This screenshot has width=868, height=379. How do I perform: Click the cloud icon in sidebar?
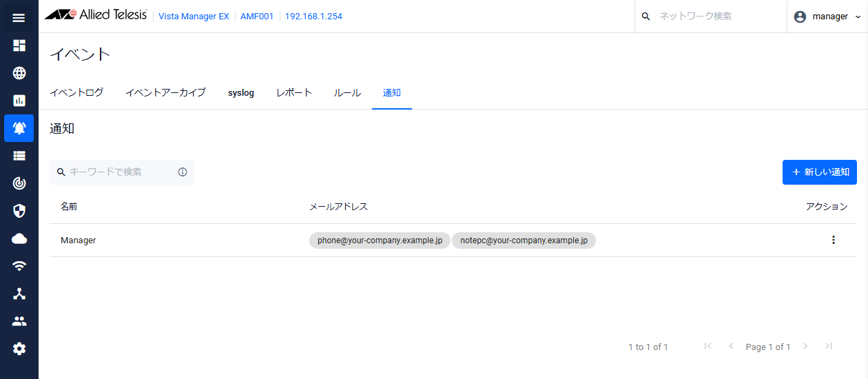pos(19,238)
